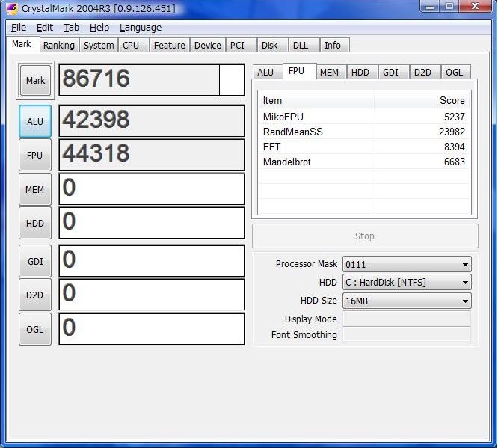
Task: Click the Font Smoothing field
Action: click(x=407, y=334)
